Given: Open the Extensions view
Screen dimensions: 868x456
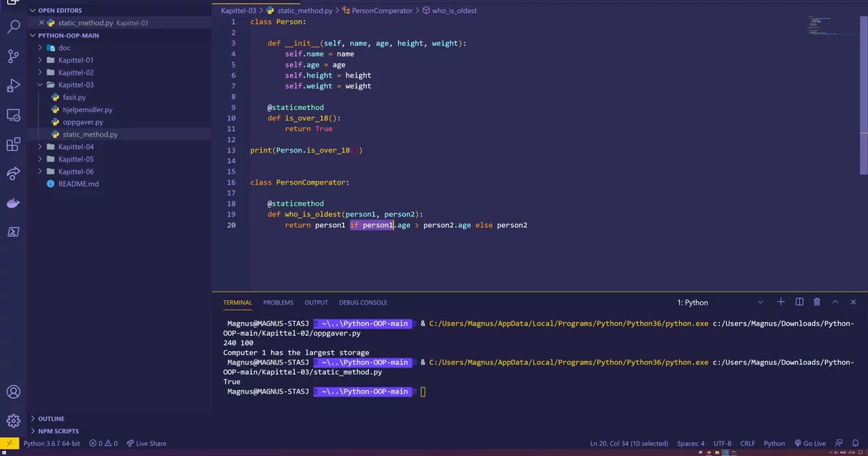Looking at the screenshot, I should pos(13,145).
